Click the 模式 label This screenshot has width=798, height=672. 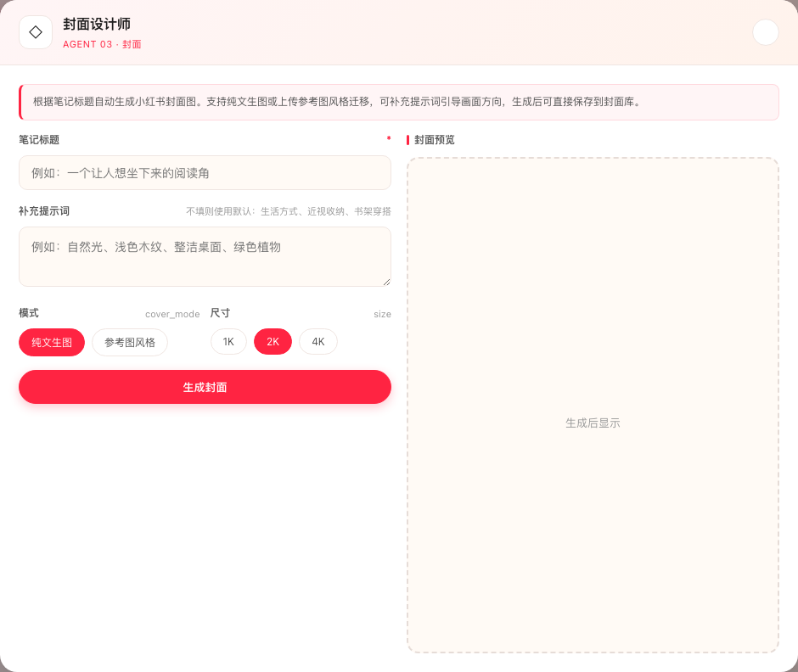click(29, 313)
